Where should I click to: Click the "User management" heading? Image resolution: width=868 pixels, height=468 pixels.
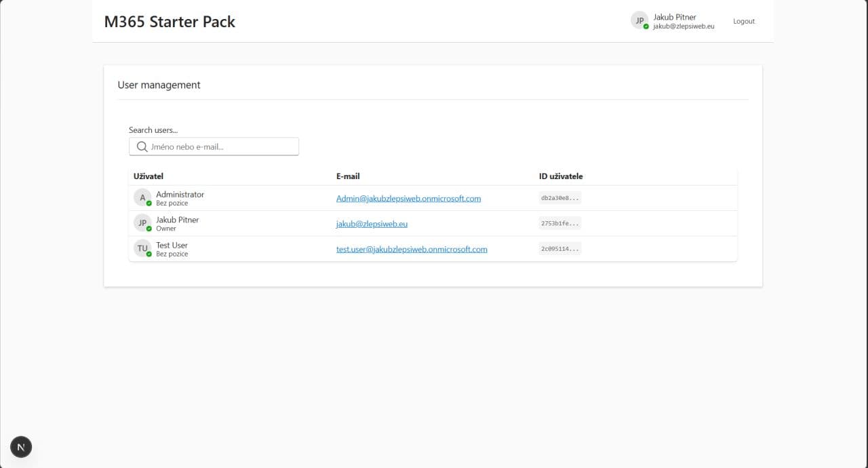point(159,85)
